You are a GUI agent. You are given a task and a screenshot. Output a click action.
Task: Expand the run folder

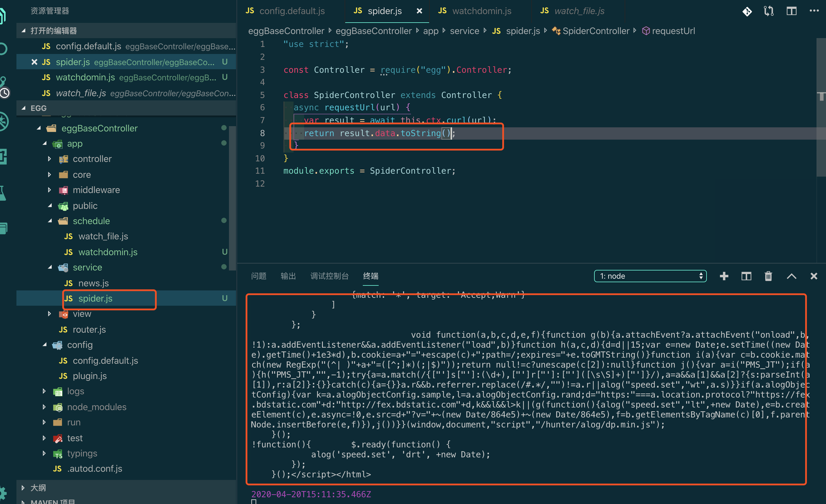point(44,422)
